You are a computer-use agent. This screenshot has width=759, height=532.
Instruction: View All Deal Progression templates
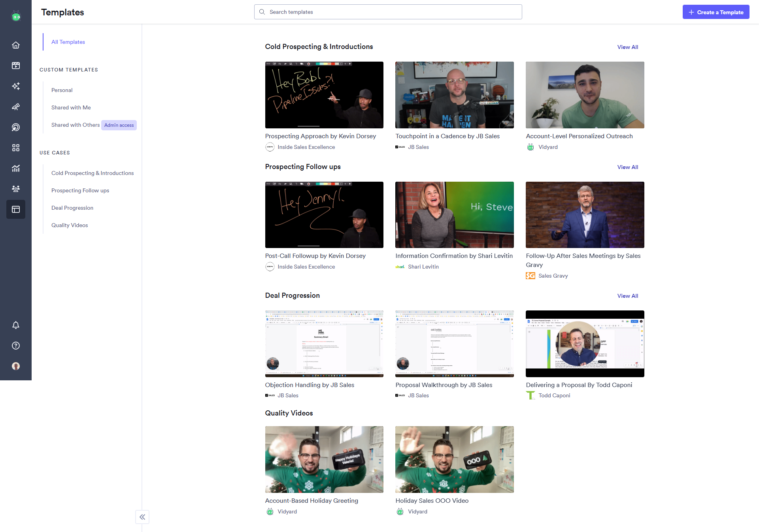coord(628,296)
